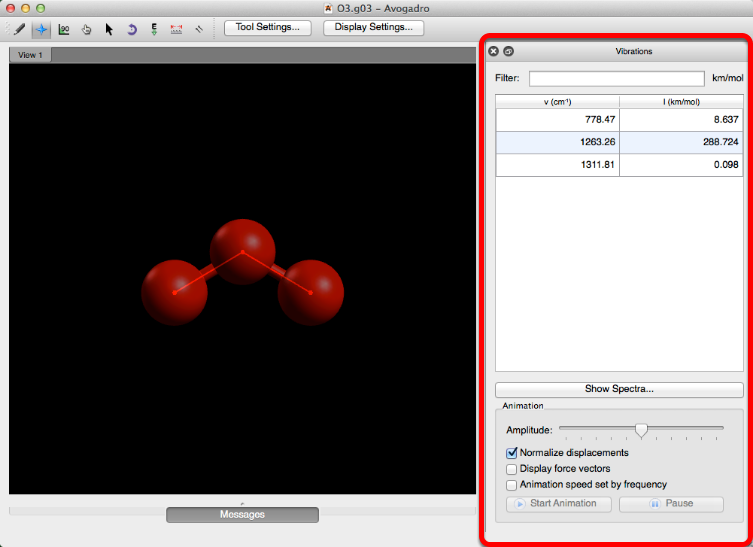This screenshot has height=547, width=753.
Task: Pick the Manipulate hand tool
Action: point(87,29)
